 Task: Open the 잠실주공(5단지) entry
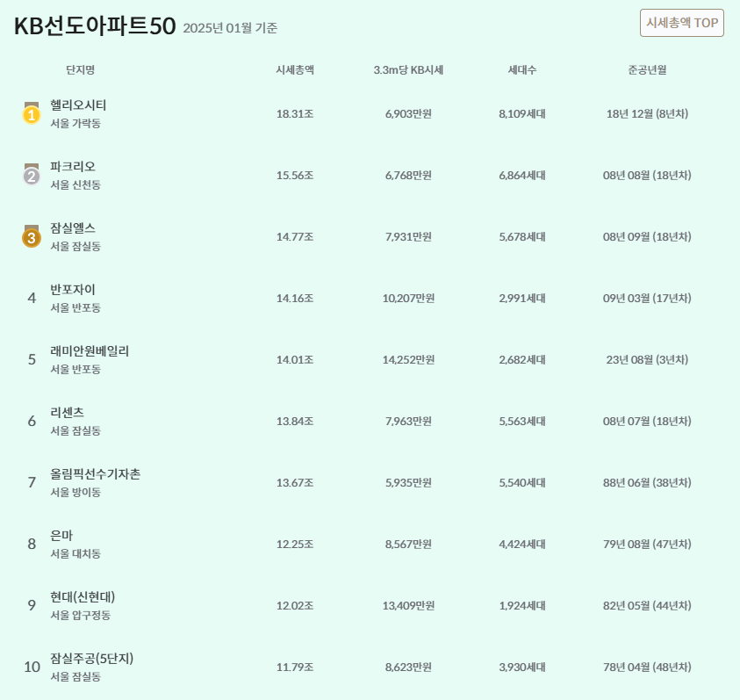(92, 658)
